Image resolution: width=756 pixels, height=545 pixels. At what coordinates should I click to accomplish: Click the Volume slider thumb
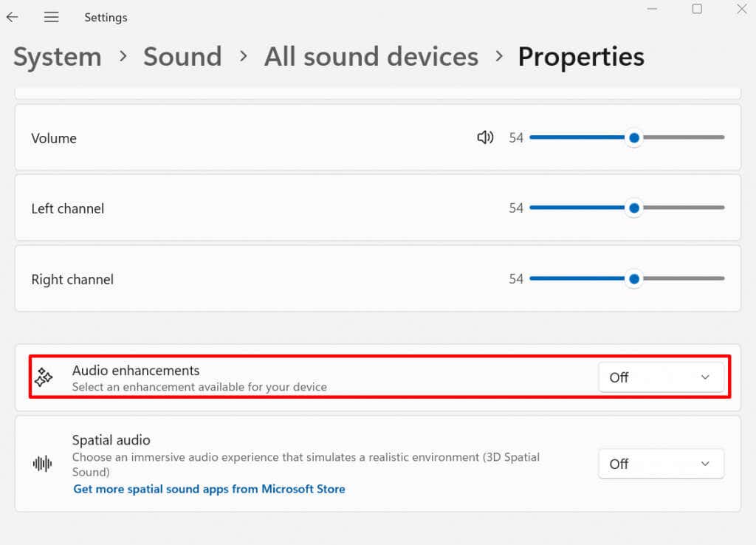coord(633,137)
